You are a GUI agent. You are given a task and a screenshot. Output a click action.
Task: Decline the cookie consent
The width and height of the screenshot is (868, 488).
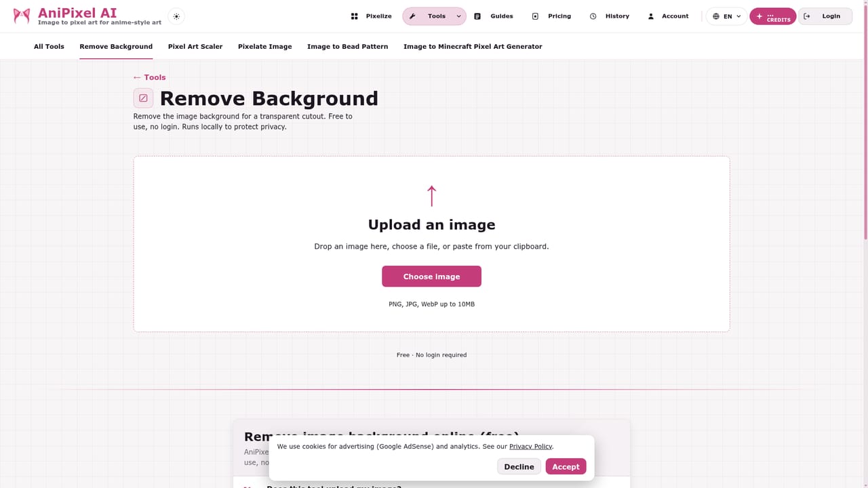519,466
